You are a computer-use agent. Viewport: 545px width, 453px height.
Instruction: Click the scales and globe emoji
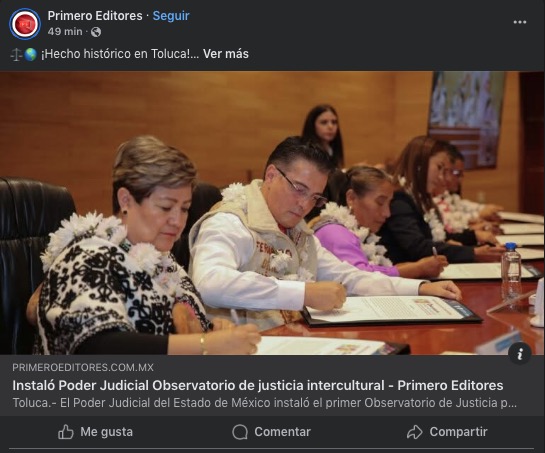click(x=24, y=54)
